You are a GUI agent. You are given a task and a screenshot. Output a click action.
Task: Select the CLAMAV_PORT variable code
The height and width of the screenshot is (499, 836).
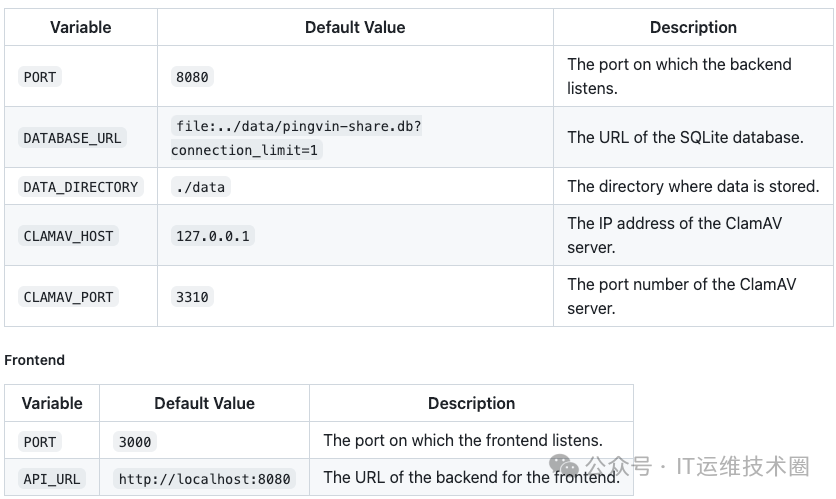68,296
